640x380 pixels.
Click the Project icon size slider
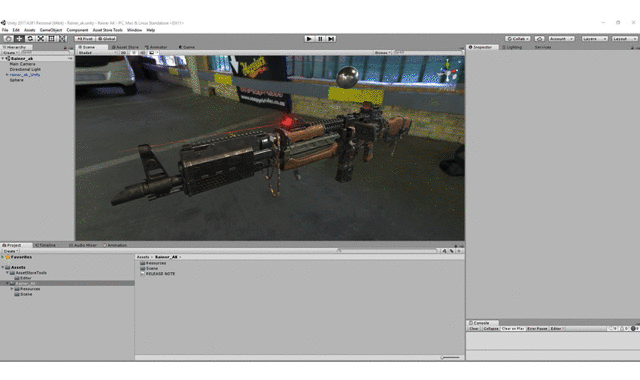tap(450, 358)
